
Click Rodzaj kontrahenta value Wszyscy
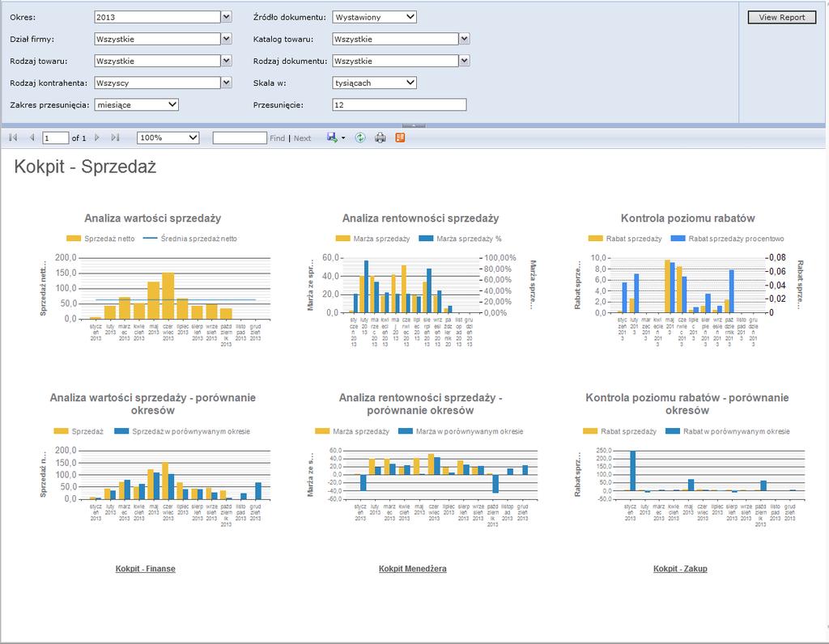(158, 83)
